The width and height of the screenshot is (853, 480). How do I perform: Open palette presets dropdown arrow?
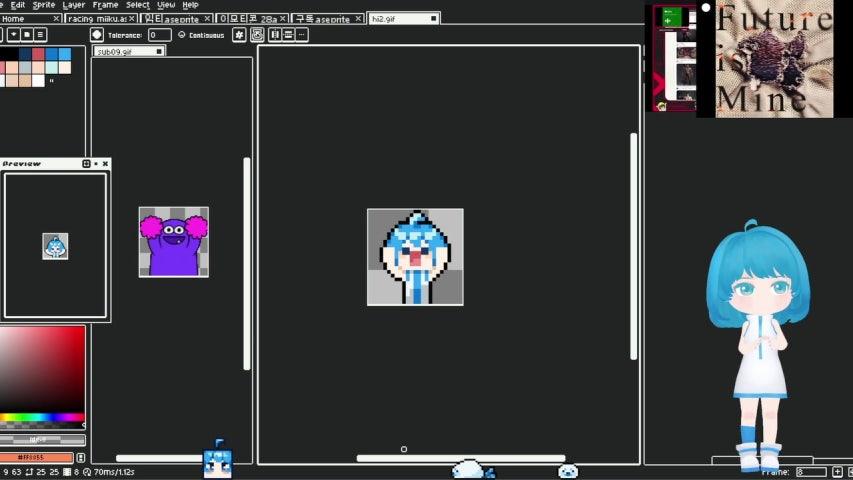(14, 35)
